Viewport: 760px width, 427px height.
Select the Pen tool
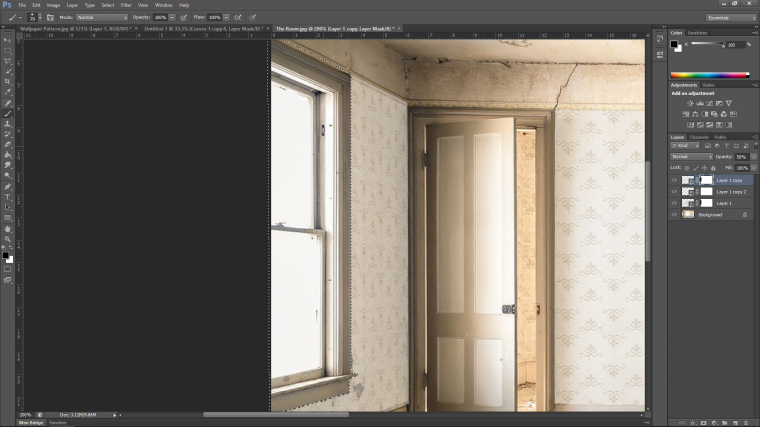click(x=7, y=187)
